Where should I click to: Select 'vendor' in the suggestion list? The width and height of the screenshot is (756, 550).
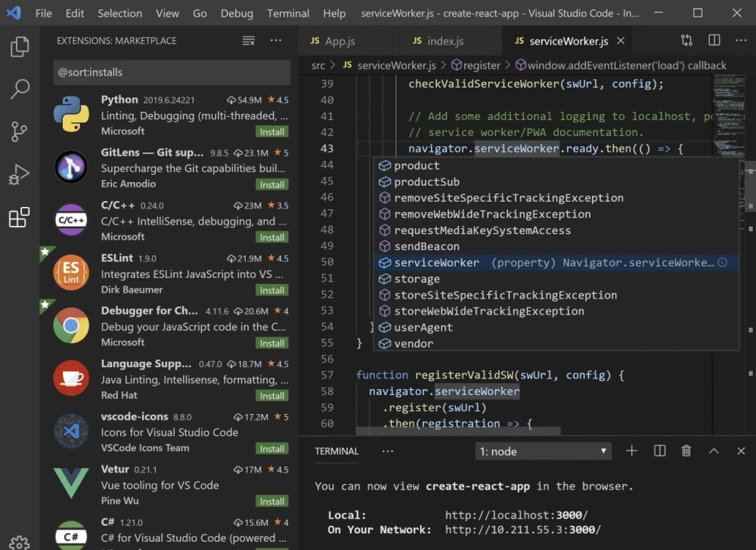[556, 344]
